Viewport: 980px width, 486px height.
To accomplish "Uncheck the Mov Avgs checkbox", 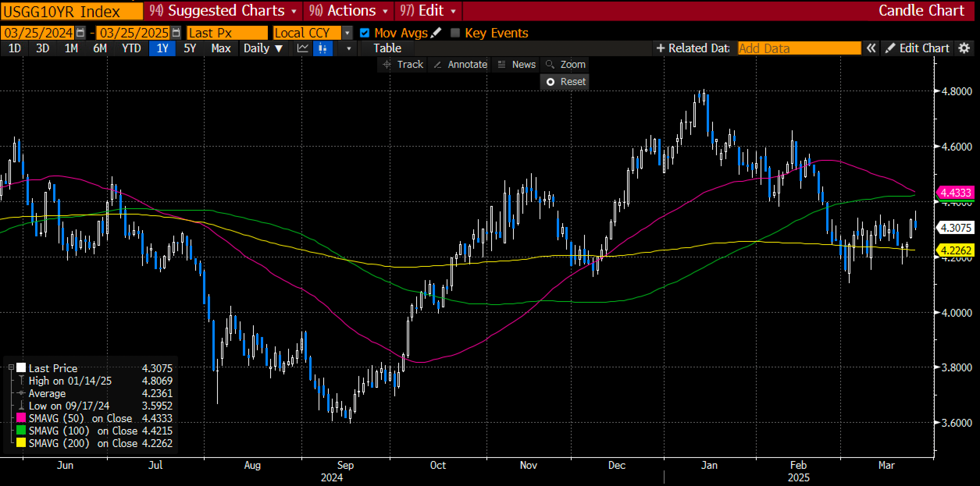I will [365, 33].
